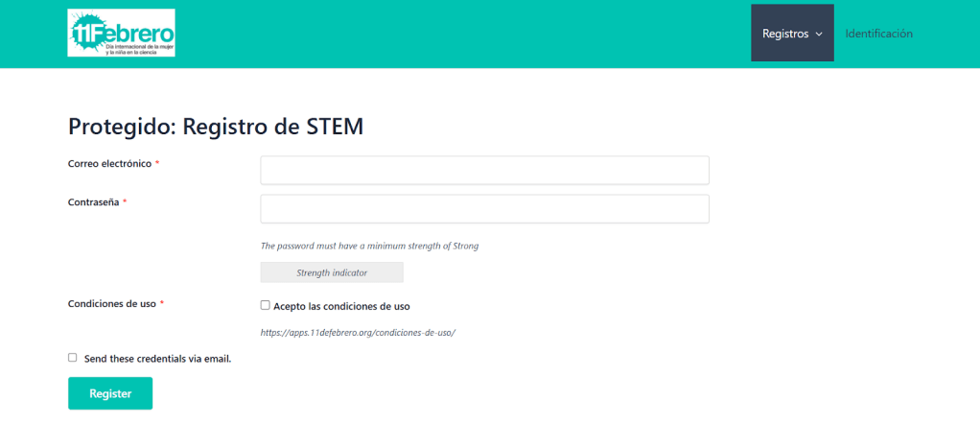The image size is (980, 424).
Task: Click the red asterisk beside Correo electrónico
Action: (x=157, y=164)
